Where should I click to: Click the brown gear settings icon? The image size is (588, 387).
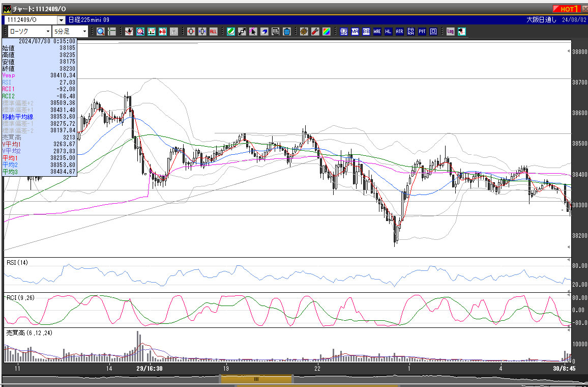click(x=304, y=32)
